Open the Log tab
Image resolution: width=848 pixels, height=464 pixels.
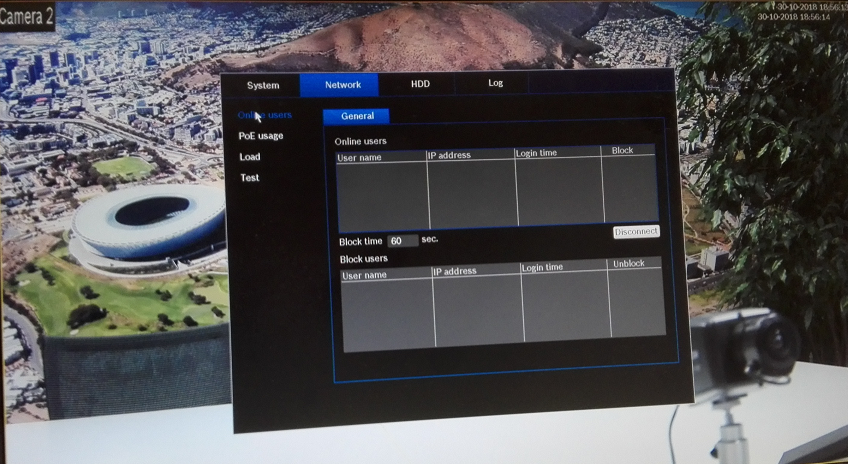pyautogui.click(x=495, y=83)
